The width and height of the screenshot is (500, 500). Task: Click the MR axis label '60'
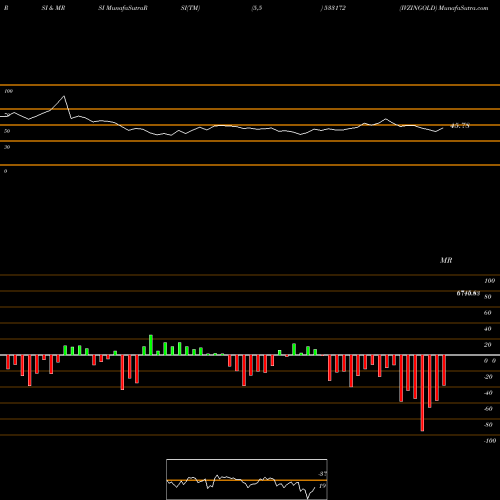click(488, 313)
